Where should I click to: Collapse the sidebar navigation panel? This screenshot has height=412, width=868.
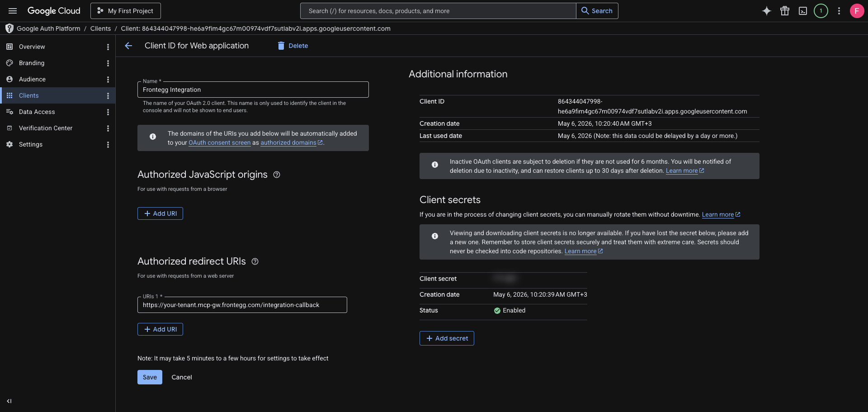click(x=9, y=401)
